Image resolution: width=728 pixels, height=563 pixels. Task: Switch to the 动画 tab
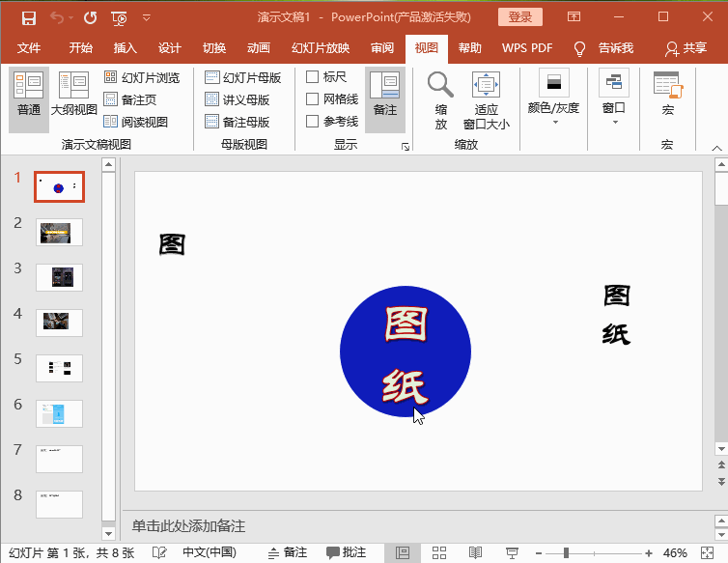(x=259, y=48)
